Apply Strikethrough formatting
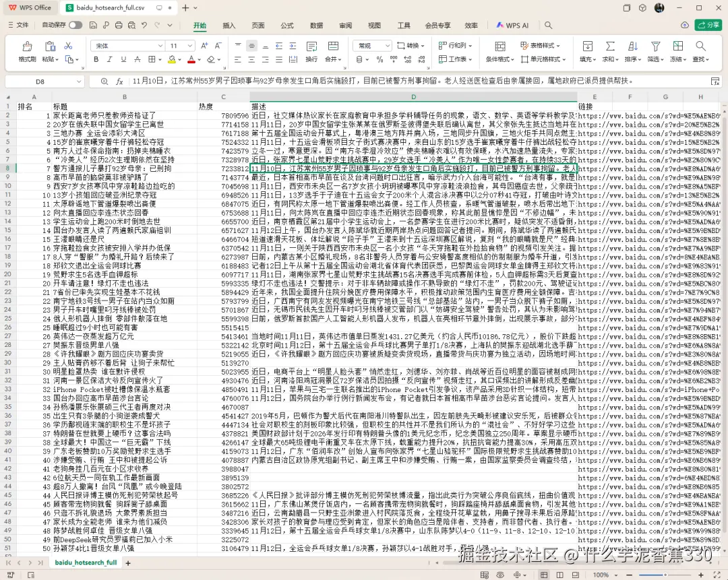728x580 pixels. (x=138, y=59)
